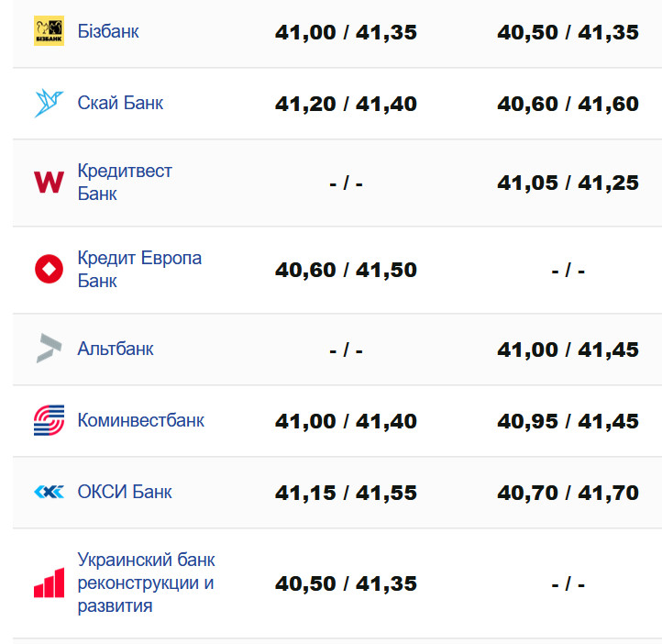Click the ОКСИ Банк blue logo

(49, 492)
